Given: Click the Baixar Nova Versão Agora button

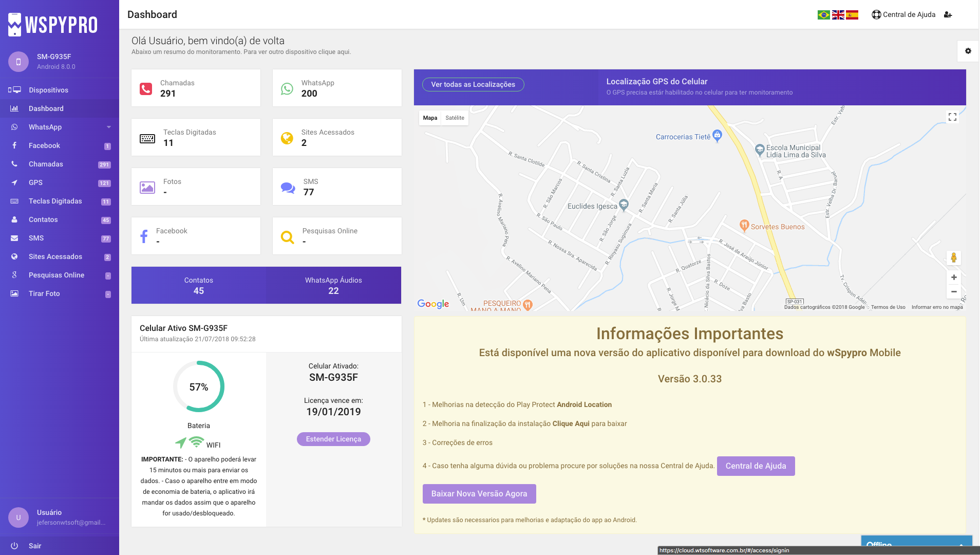Looking at the screenshot, I should coord(479,493).
